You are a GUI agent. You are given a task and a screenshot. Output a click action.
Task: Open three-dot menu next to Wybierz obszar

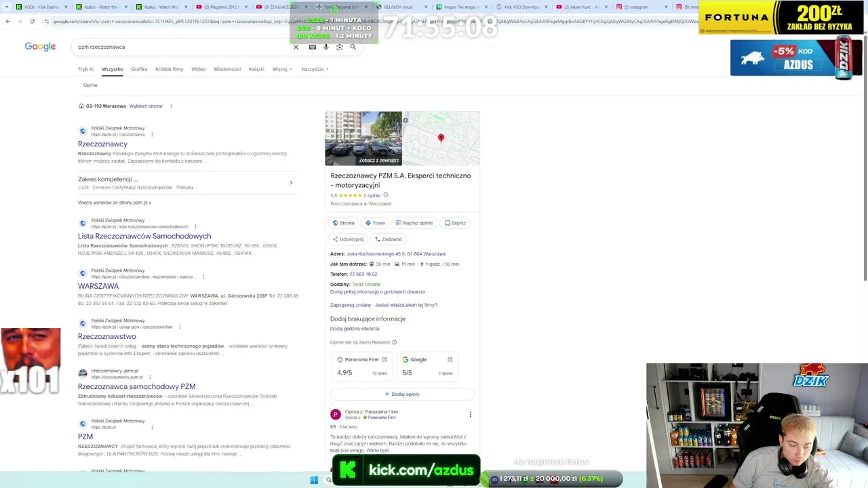(171, 106)
